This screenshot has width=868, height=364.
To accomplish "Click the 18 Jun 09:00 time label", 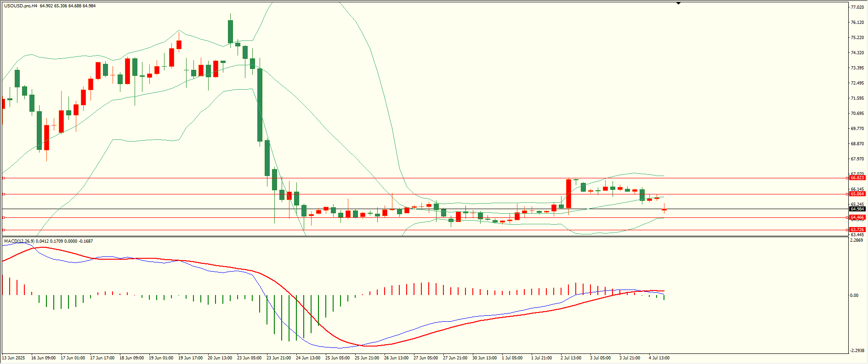I will point(131,358).
